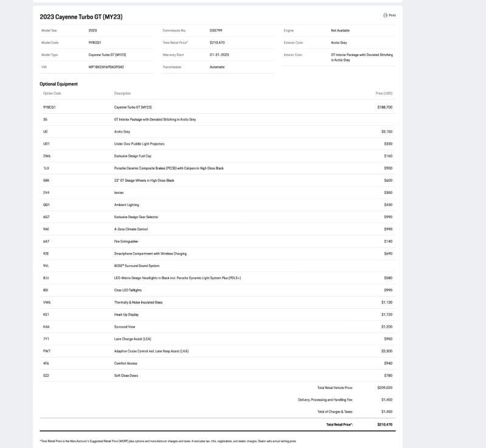
Task: Click the Price (USD) column header
Action: tap(384, 94)
